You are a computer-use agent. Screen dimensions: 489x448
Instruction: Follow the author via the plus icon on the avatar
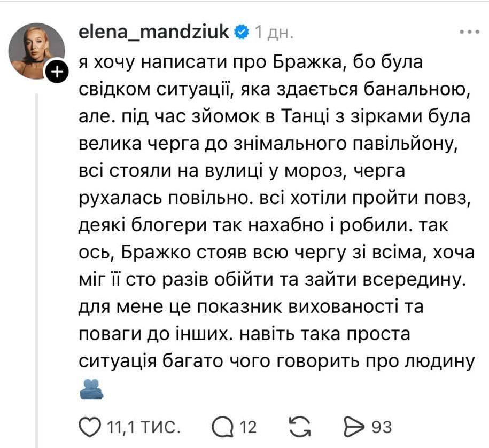coord(59,73)
